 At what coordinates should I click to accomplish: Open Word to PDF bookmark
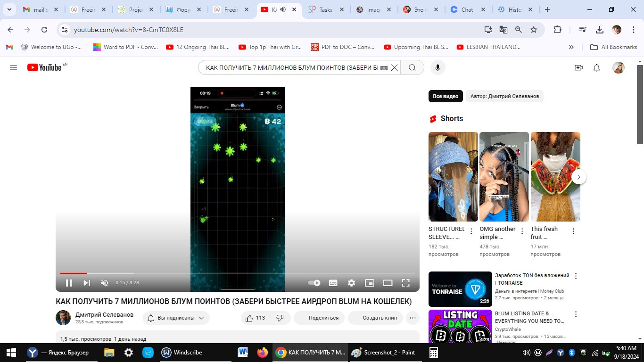pyautogui.click(x=125, y=47)
